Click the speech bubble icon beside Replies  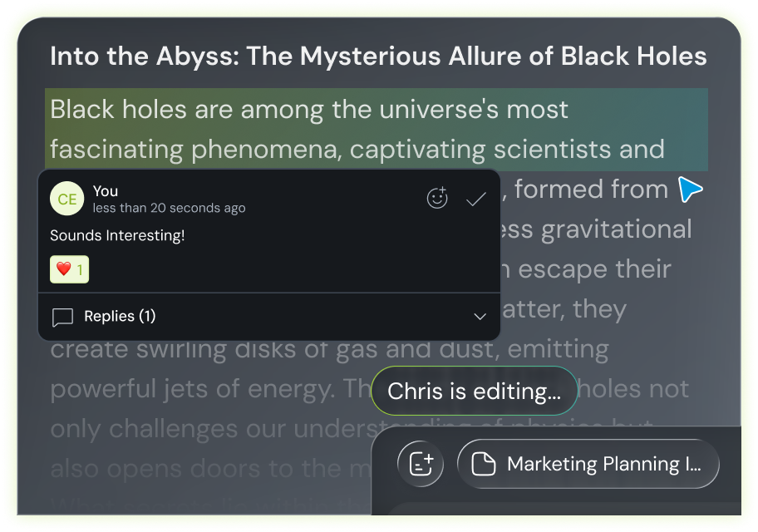pos(62,318)
